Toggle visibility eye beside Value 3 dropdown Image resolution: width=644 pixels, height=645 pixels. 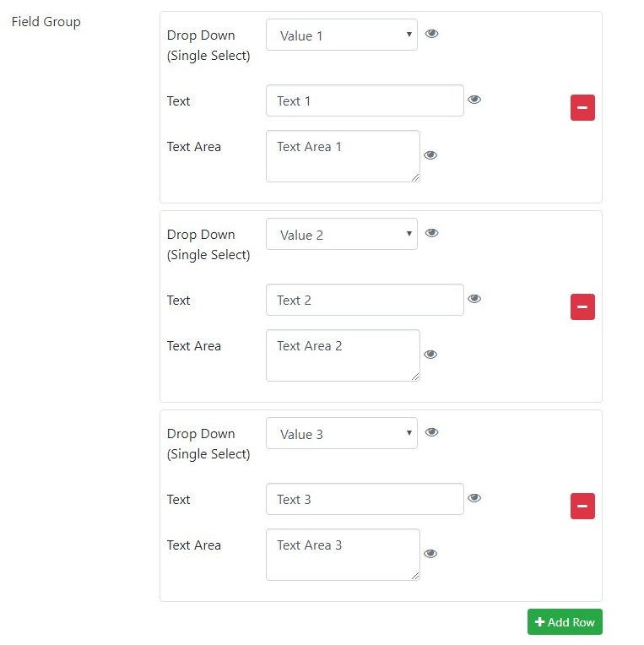coord(431,432)
